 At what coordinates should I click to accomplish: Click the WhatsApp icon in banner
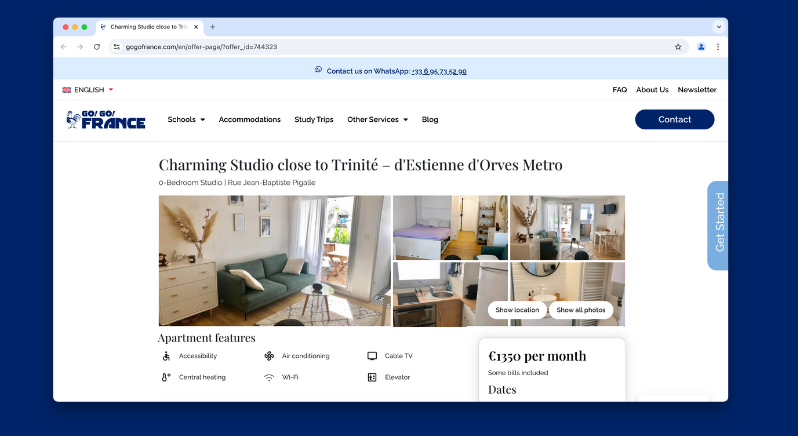(319, 70)
